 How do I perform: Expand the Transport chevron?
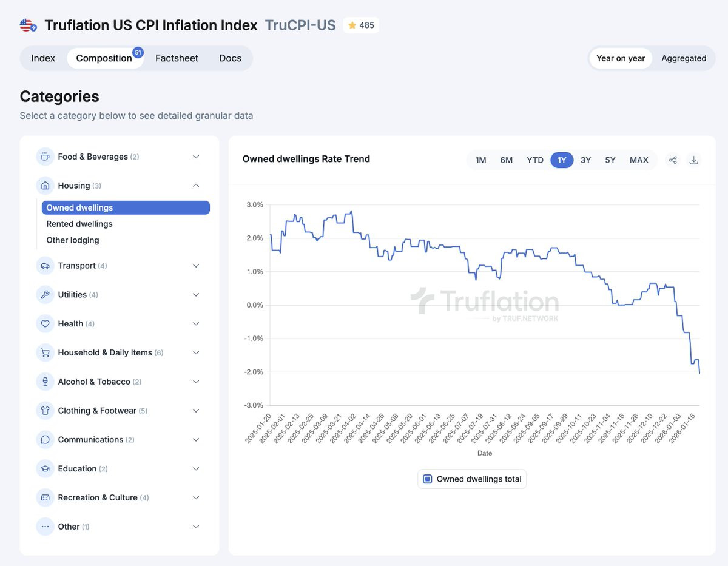pyautogui.click(x=196, y=266)
